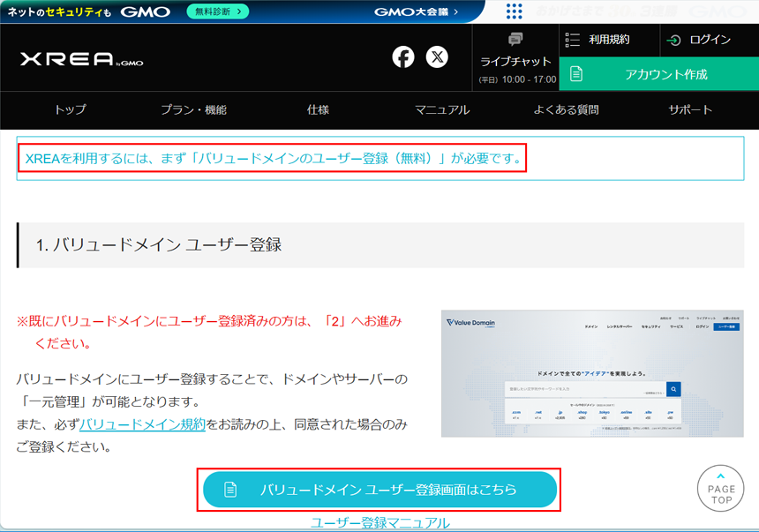Viewport: 759px width, 532px height.
Task: Open the サポート navigation item
Action: (690, 110)
